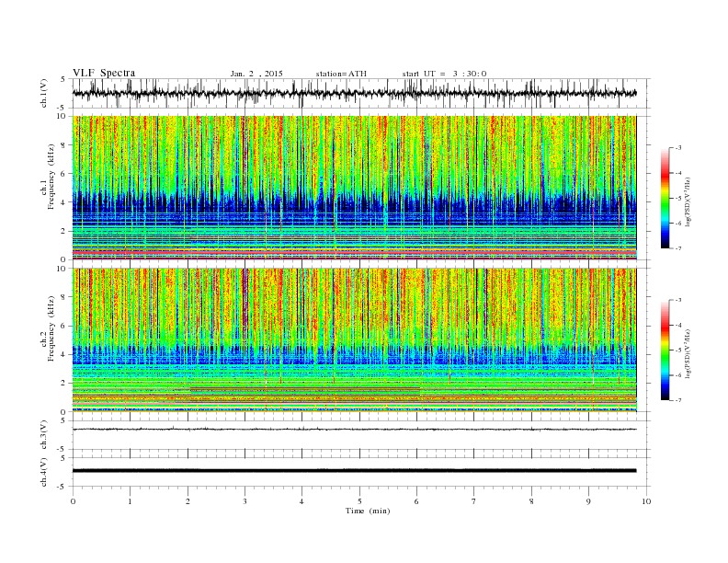728x563 pixels.
Task: Click time-axis tick label '3'
Action: pos(245,501)
